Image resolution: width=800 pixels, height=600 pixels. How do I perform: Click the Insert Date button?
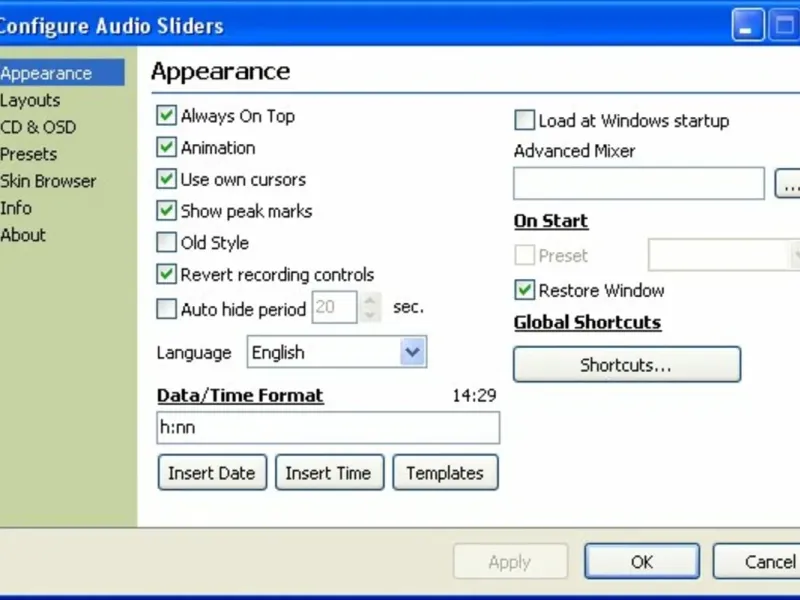(212, 472)
